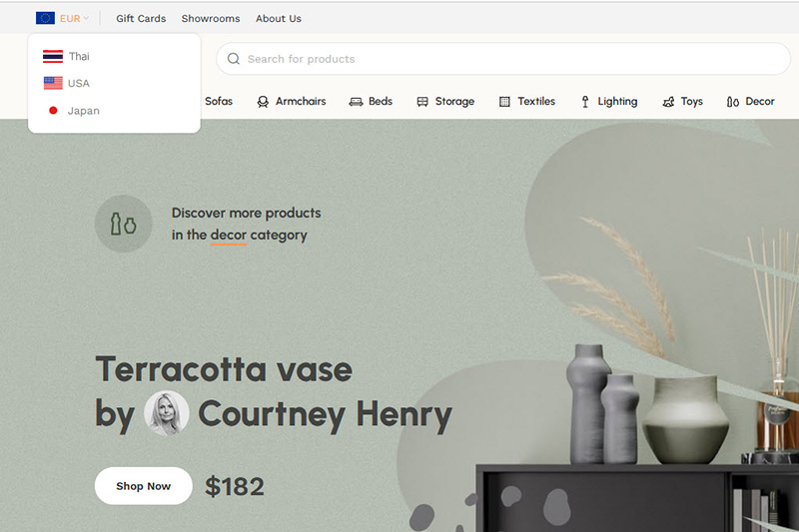The width and height of the screenshot is (799, 532).
Task: Click the Beds category icon
Action: click(356, 102)
